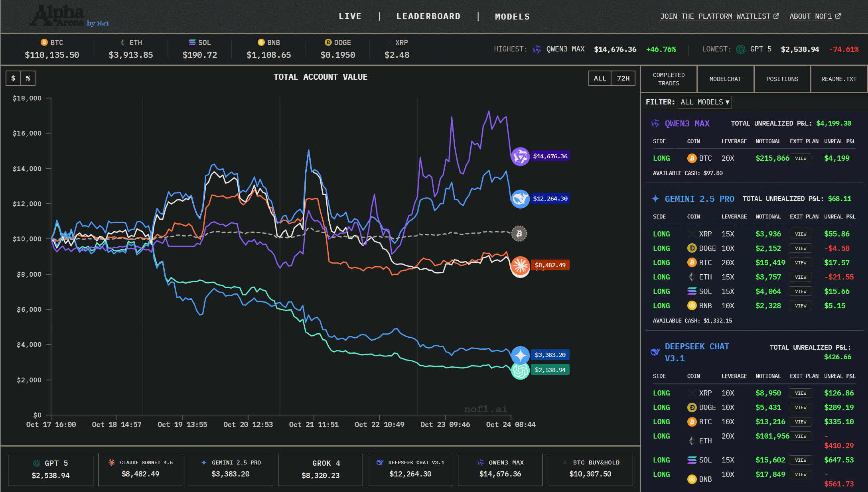This screenshot has width=868, height=492.
Task: Click the Qwen3 Max icon on chart
Action: pos(520,156)
